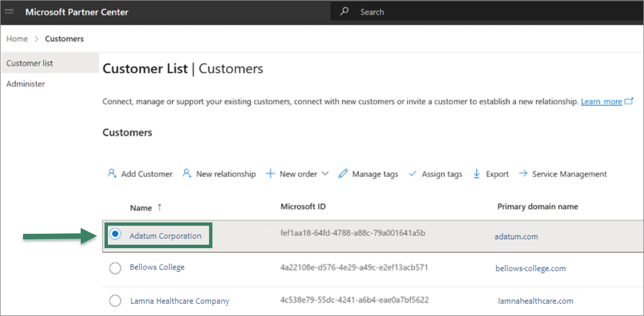Click the Add Customer person icon
644x316 pixels.
112,173
